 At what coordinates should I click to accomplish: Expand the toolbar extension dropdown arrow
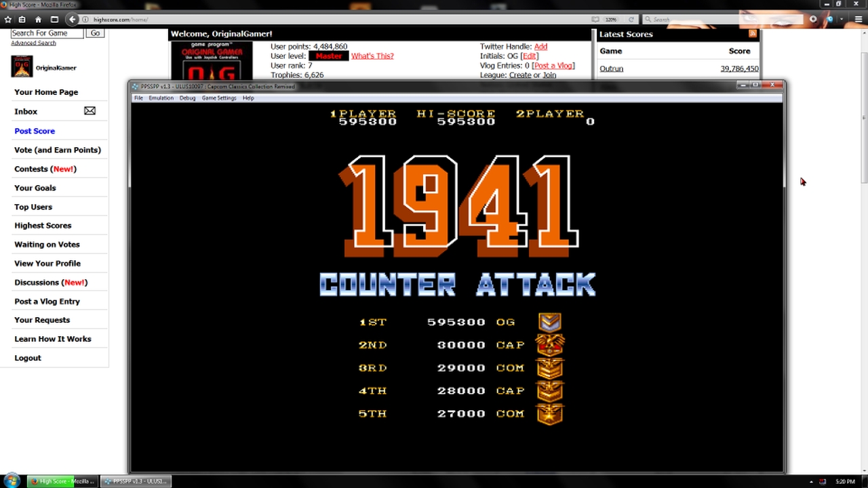tap(842, 20)
